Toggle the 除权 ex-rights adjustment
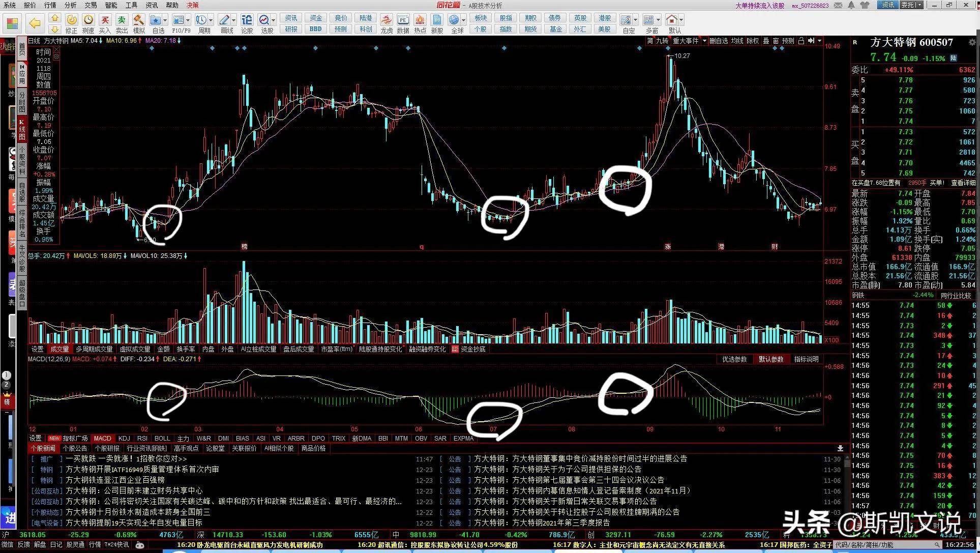The height and width of the screenshot is (553, 980). point(753,41)
